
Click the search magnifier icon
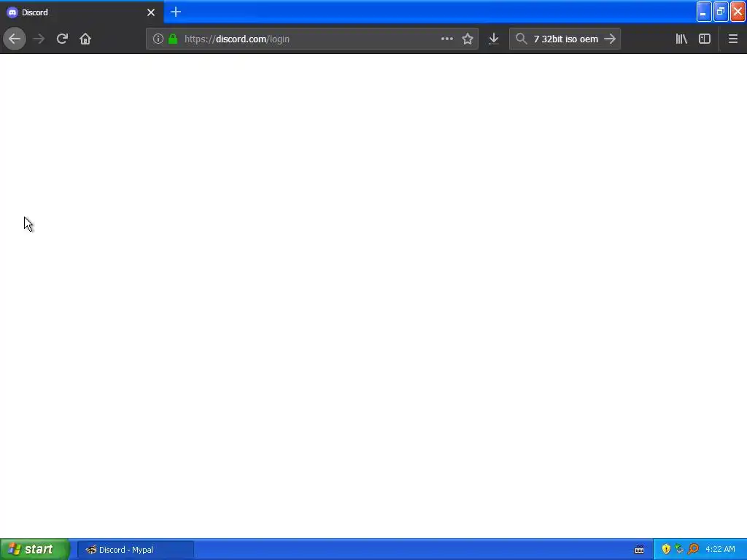coord(521,39)
